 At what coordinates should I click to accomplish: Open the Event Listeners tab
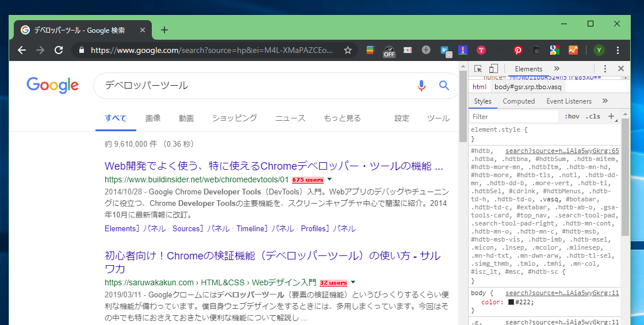(x=569, y=101)
